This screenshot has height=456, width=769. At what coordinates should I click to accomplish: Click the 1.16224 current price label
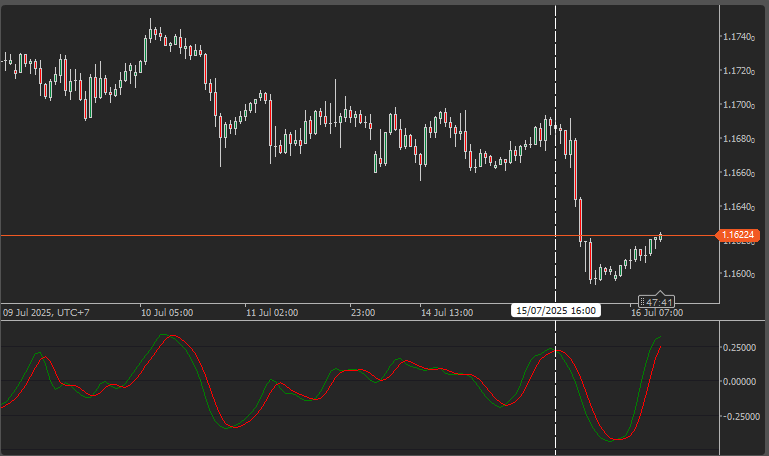pos(737,235)
